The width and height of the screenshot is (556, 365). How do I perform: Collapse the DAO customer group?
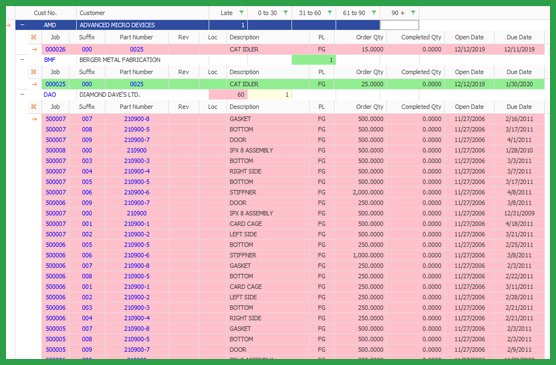tap(22, 94)
